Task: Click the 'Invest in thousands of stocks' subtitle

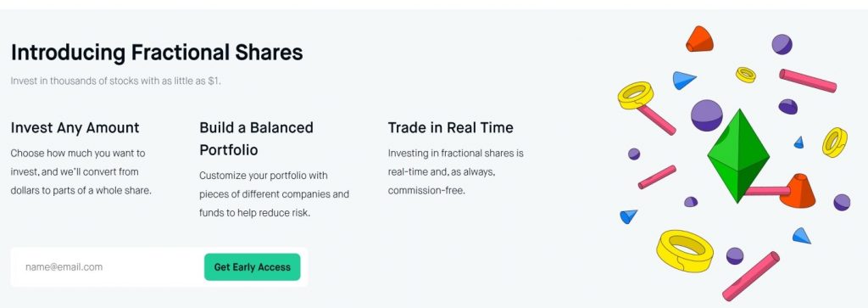Action: (115, 81)
